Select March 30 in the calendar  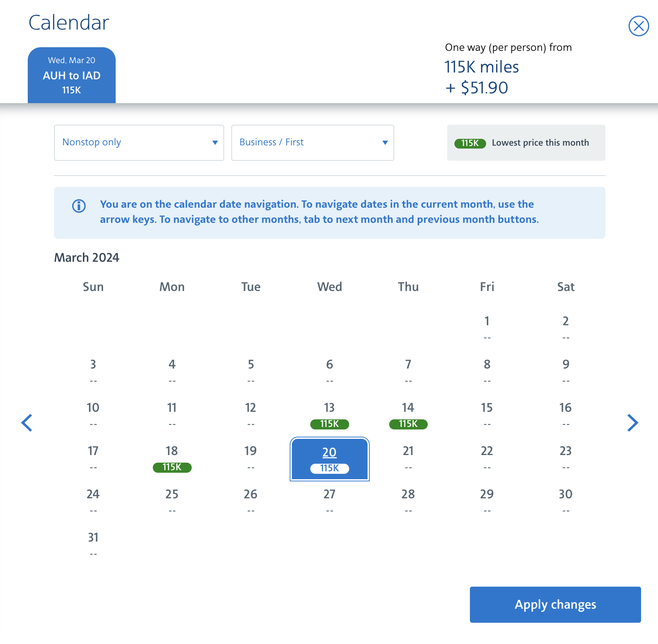[x=566, y=502]
